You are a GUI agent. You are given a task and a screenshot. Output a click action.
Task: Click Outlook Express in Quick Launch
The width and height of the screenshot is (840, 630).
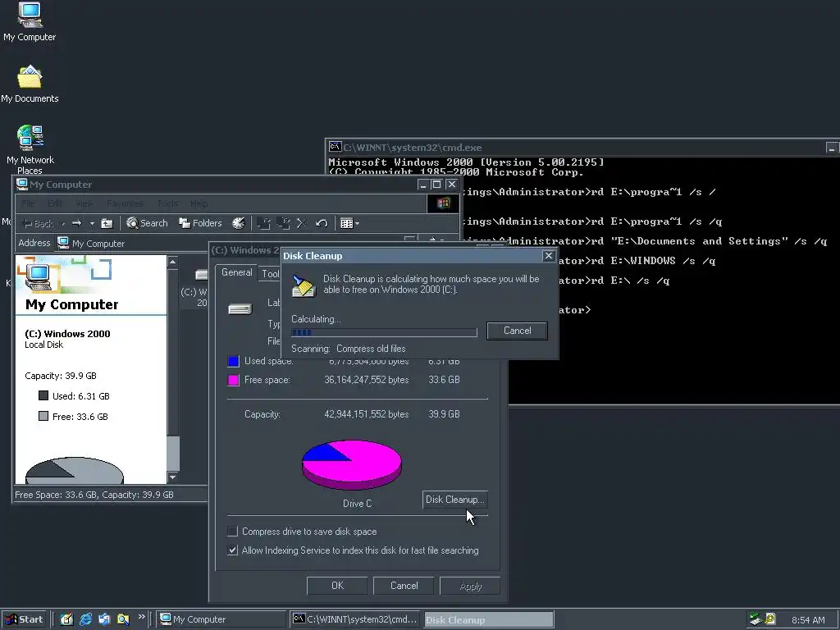[x=104, y=619]
